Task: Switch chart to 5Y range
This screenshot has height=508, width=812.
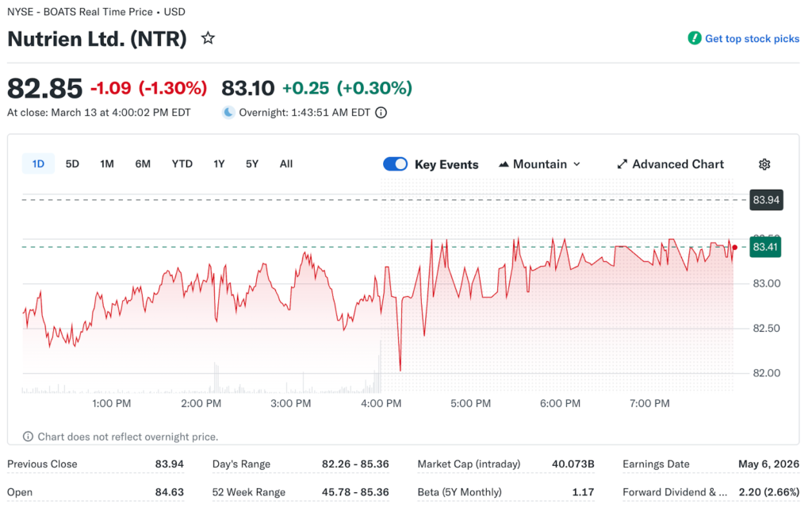Action: pos(252,164)
